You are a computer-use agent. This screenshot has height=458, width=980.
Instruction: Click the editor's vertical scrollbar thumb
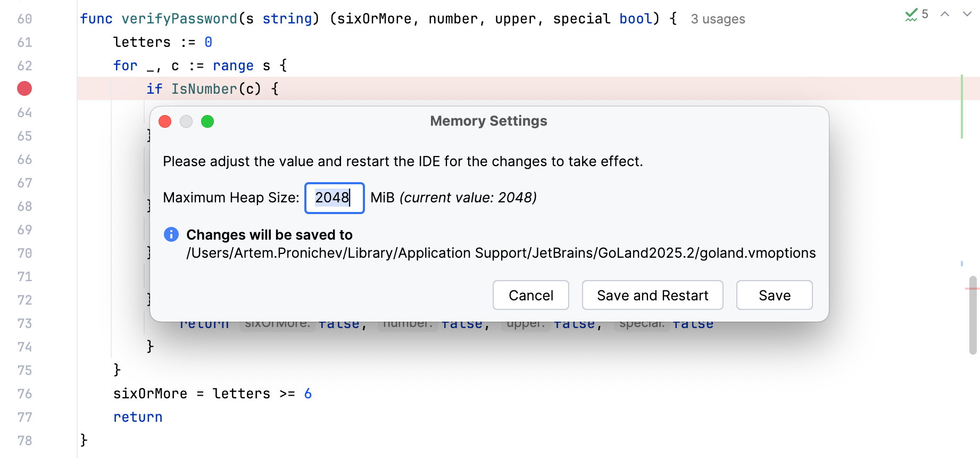[x=973, y=314]
